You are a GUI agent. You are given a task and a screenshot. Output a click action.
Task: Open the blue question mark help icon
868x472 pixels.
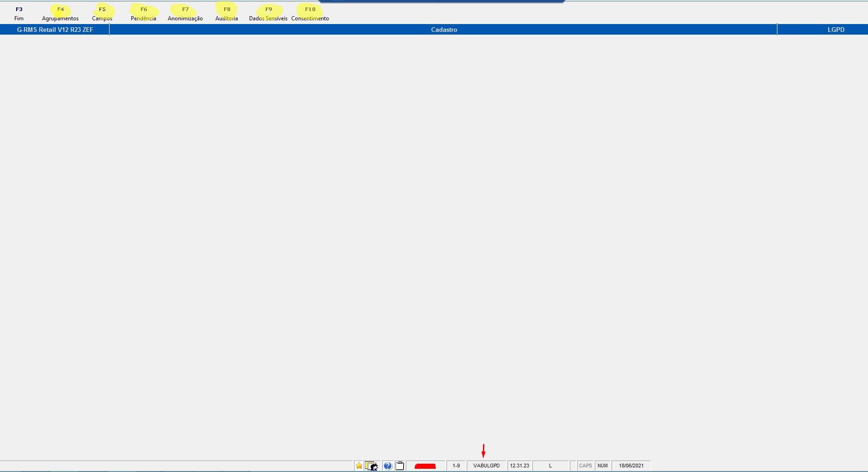388,466
